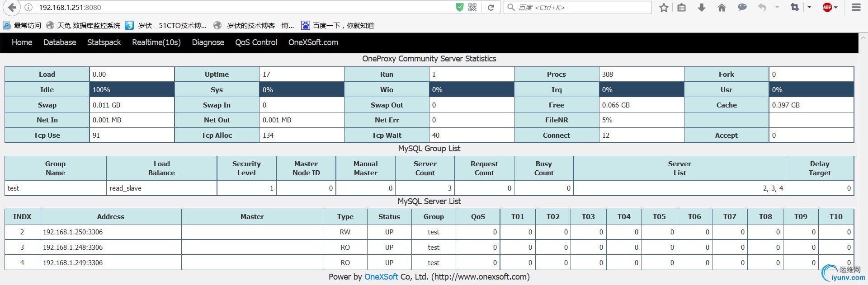Click the search magnifier icon

pyautogui.click(x=511, y=7)
